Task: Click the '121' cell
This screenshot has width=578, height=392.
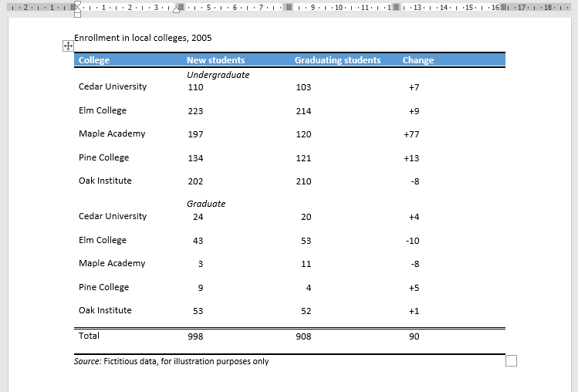Action: pyautogui.click(x=303, y=158)
